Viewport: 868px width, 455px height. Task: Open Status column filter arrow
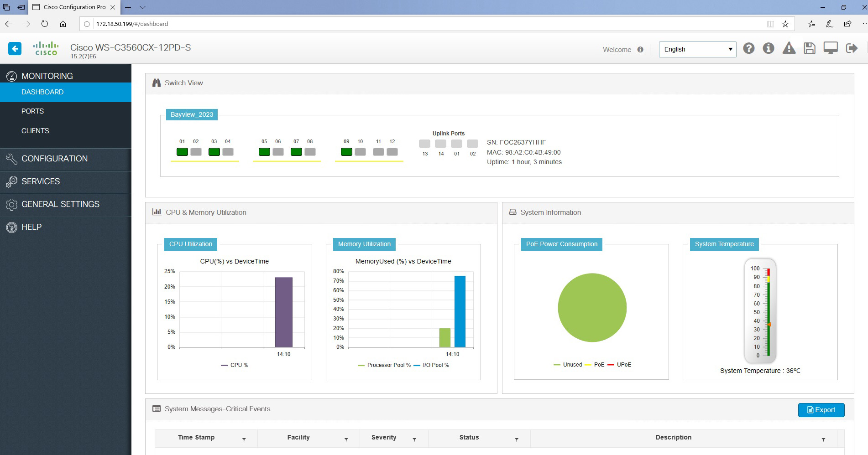point(517,439)
